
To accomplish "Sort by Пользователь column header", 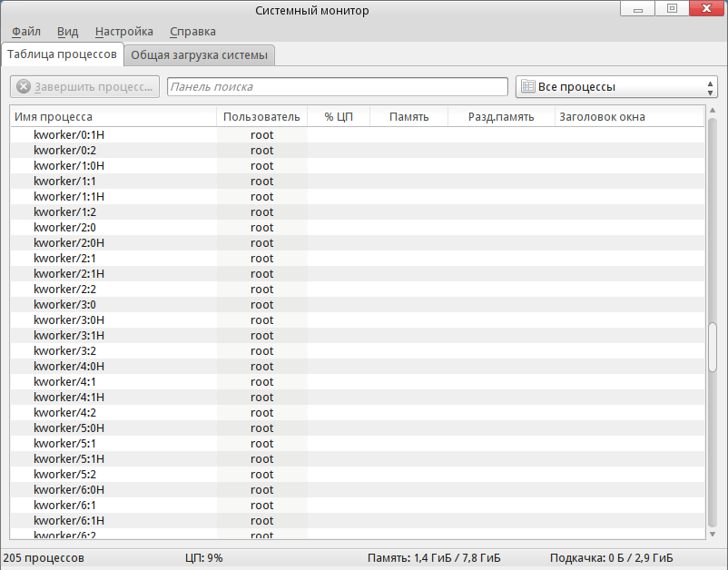I will [x=261, y=116].
